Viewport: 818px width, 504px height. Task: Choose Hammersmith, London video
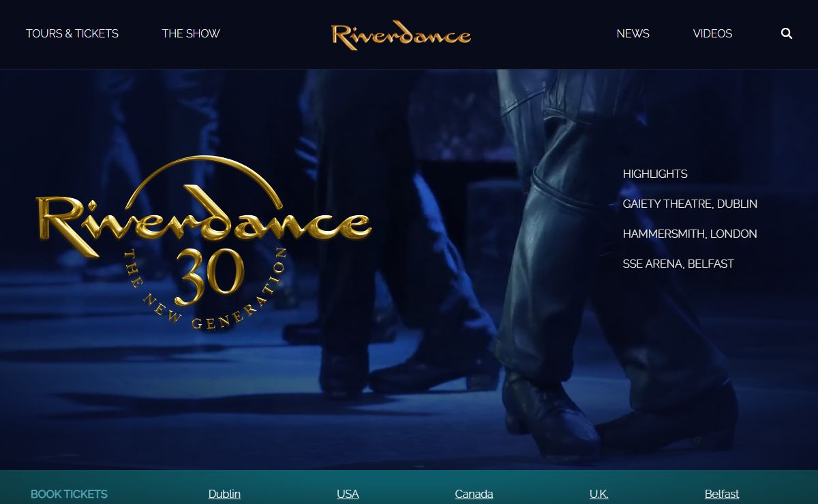point(690,234)
